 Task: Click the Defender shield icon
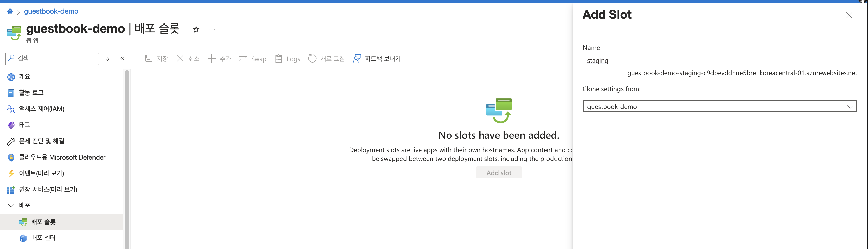point(11,158)
